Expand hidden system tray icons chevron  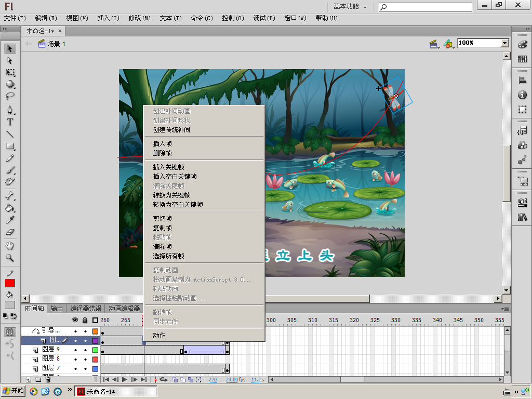coord(516,392)
